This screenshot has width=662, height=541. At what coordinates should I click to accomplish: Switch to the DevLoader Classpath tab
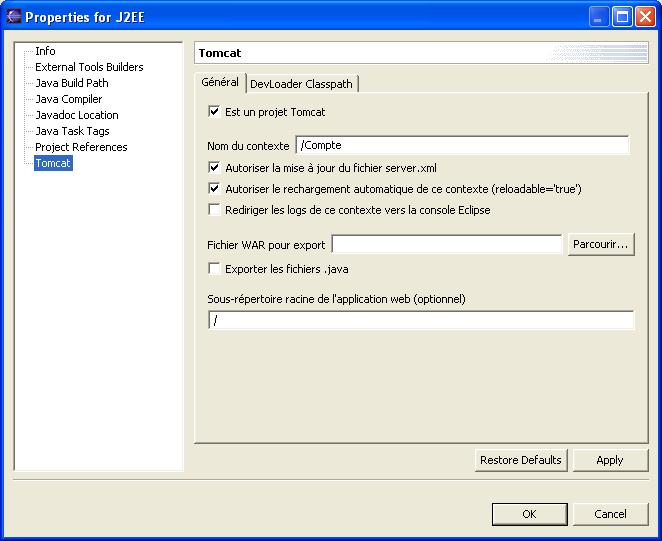pos(301,84)
